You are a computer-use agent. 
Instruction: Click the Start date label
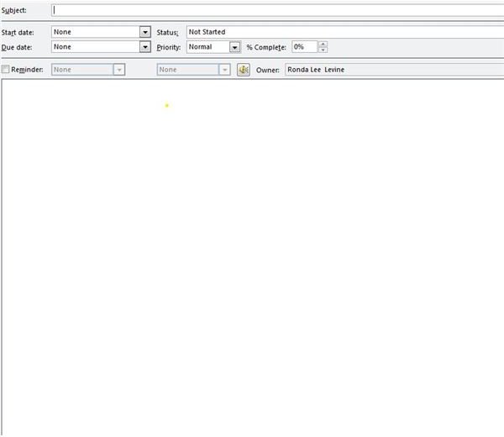pos(18,33)
